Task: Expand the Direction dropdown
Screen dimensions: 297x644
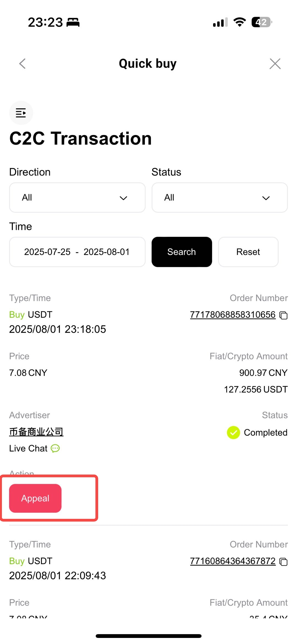Action: tap(77, 198)
